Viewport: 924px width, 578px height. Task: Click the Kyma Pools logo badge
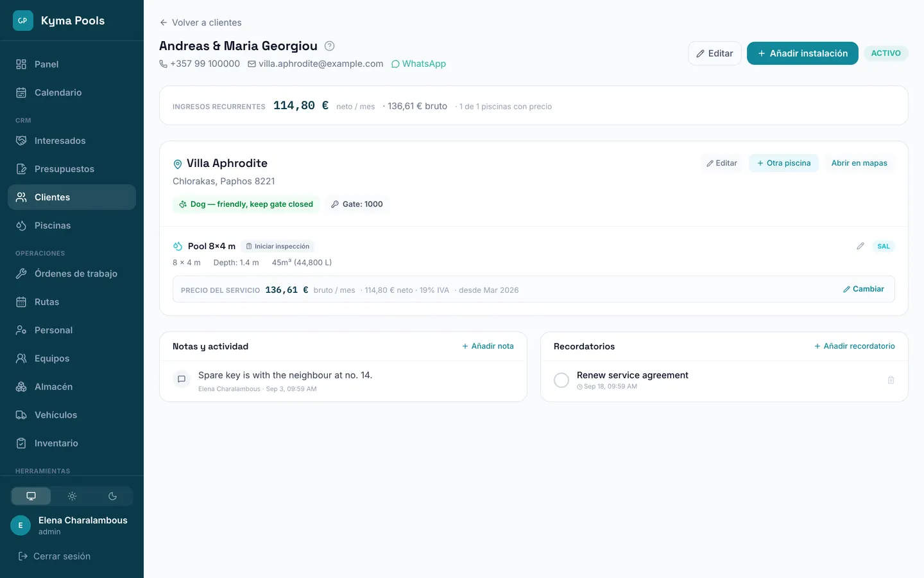(x=22, y=21)
